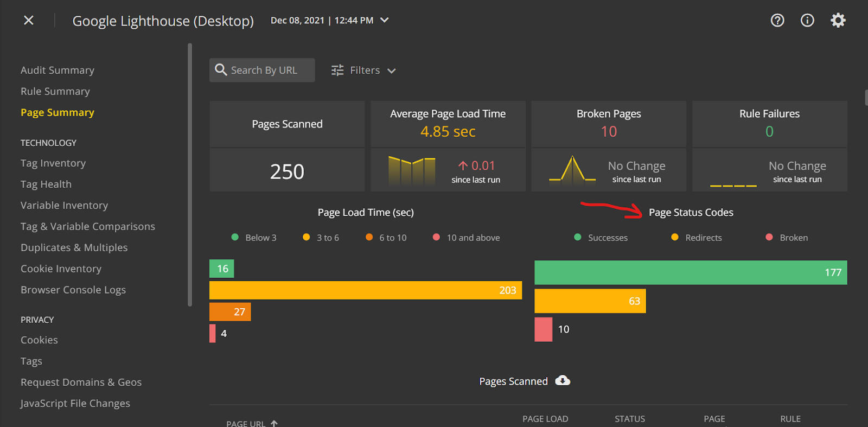
Task: Click the green Successes bar 177
Action: pos(691,272)
